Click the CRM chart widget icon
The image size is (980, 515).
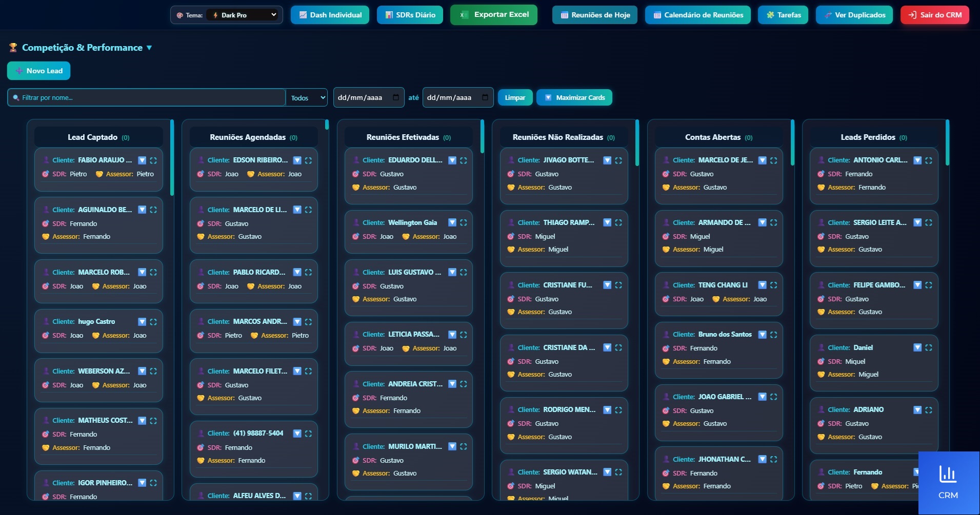(948, 474)
